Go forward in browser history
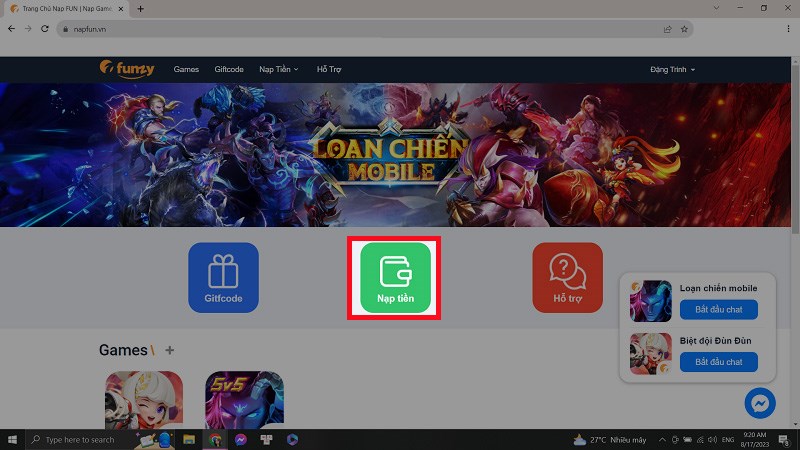The height and width of the screenshot is (450, 800). pos(28,29)
